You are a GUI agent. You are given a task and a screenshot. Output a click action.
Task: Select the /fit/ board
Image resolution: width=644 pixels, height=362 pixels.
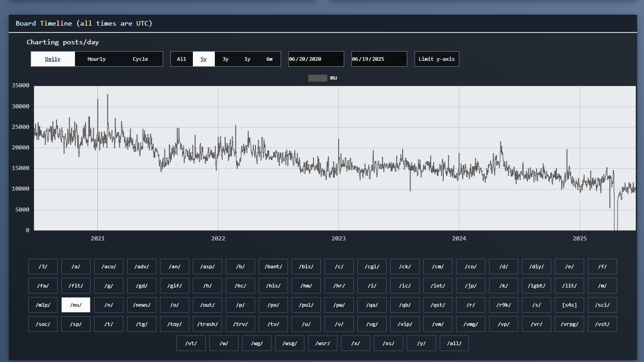tap(76, 286)
